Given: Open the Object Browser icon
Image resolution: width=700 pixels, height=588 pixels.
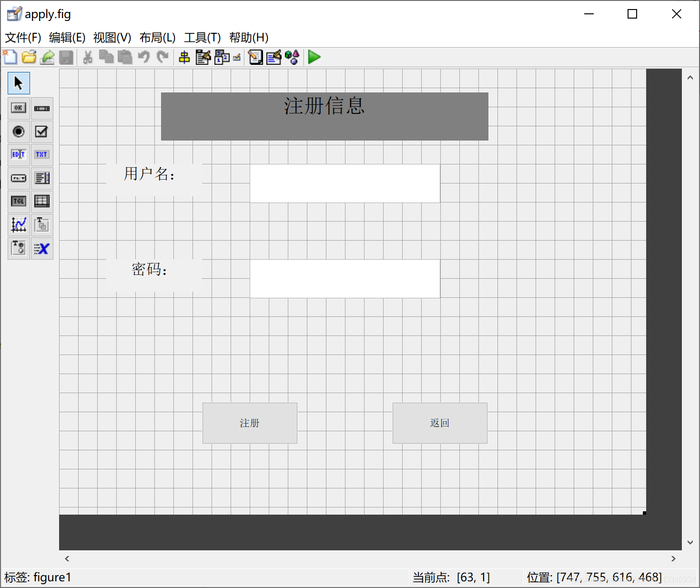Looking at the screenshot, I should coord(292,57).
